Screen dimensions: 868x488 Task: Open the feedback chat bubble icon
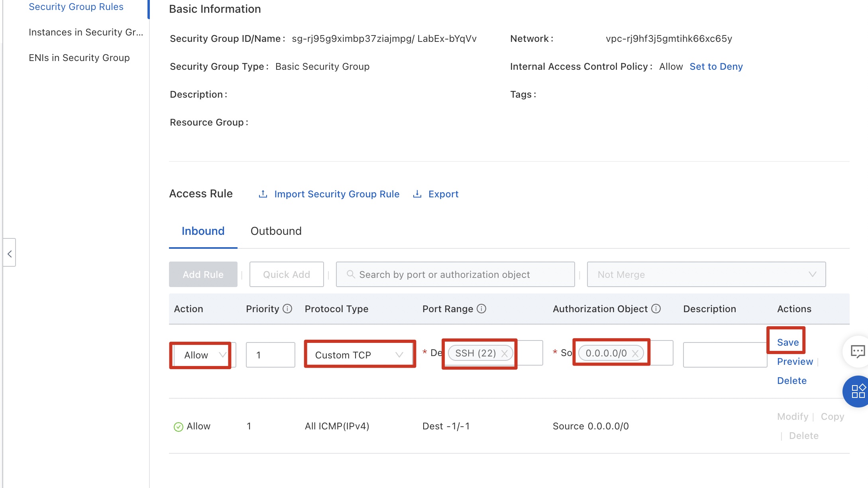tap(857, 352)
